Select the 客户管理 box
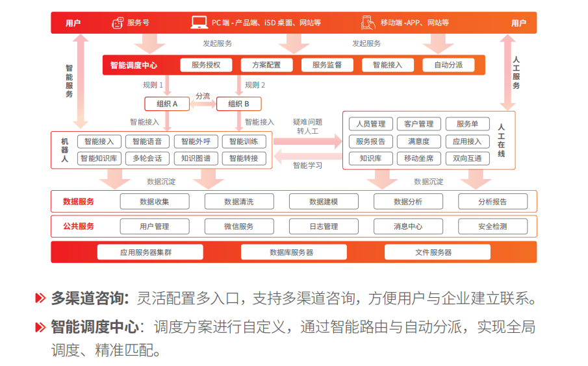 419,124
